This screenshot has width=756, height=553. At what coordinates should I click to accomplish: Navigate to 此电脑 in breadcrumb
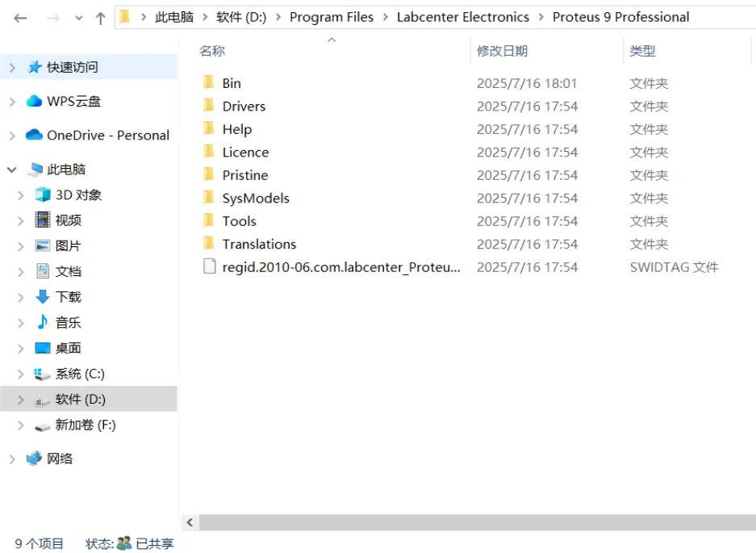click(x=174, y=18)
